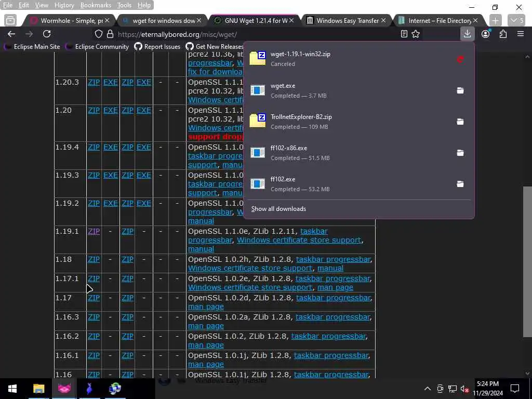The image size is (532, 399).
Task: Click the version 1.16.2 table cell
Action: [x=70, y=341]
